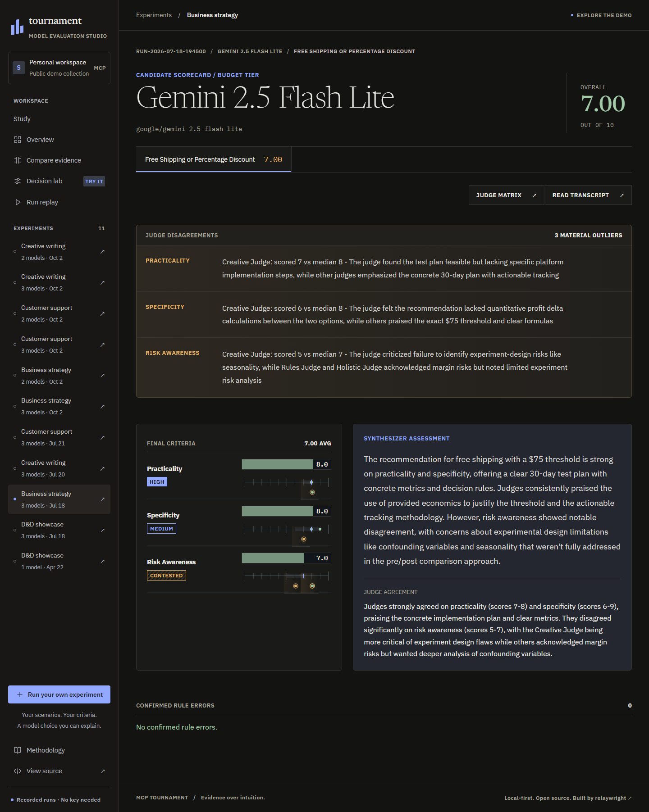This screenshot has height=812, width=649.
Task: Click the external arrow beside View source
Action: click(x=103, y=771)
